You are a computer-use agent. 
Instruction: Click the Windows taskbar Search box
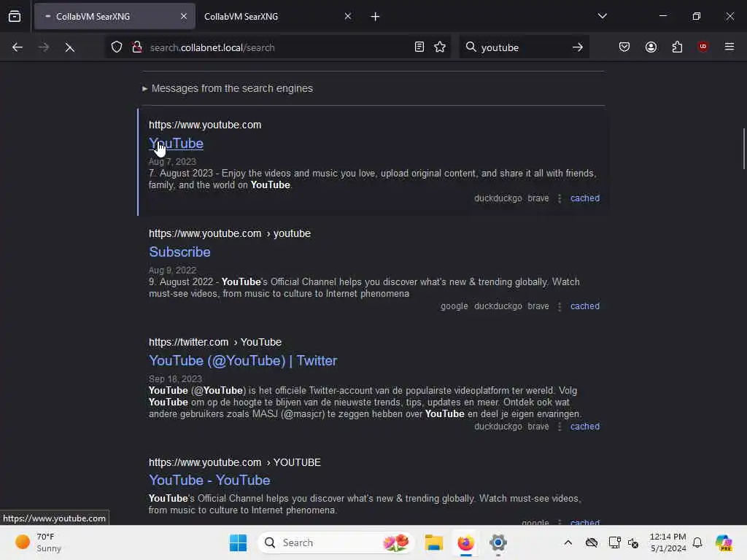pos(336,542)
